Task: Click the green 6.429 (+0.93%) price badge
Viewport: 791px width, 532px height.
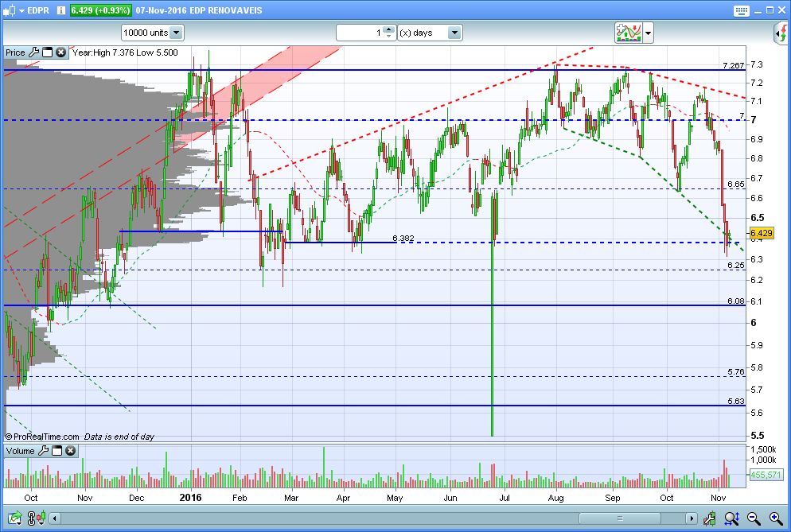Action: click(x=100, y=10)
